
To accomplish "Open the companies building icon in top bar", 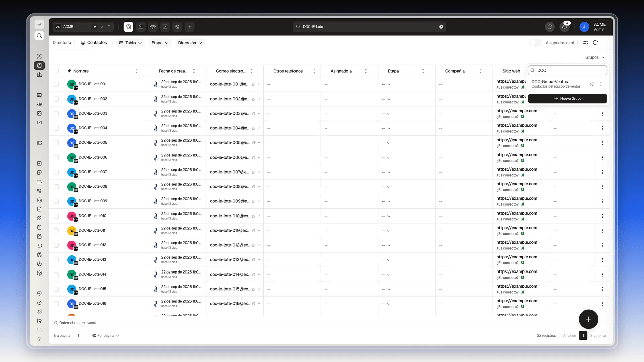I will (x=141, y=27).
